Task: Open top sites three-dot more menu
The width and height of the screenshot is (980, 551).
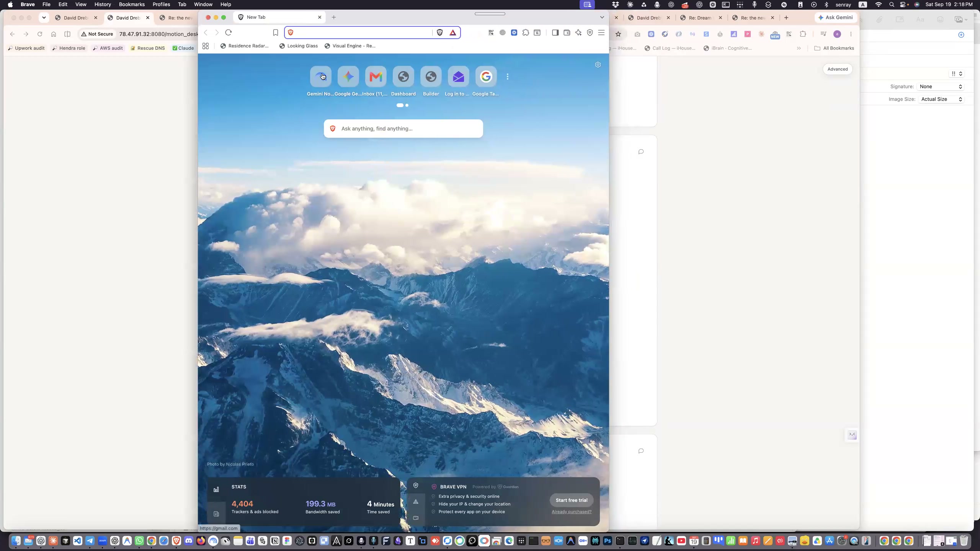Action: (508, 77)
